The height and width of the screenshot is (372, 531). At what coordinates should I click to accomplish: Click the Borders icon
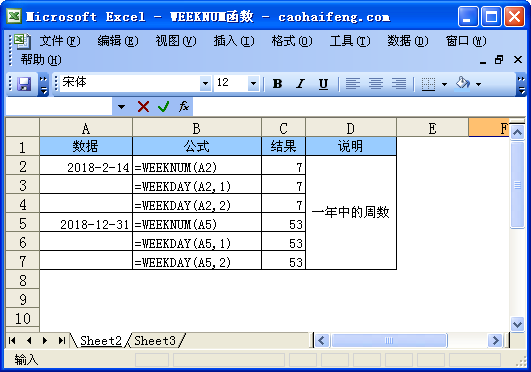click(x=428, y=84)
